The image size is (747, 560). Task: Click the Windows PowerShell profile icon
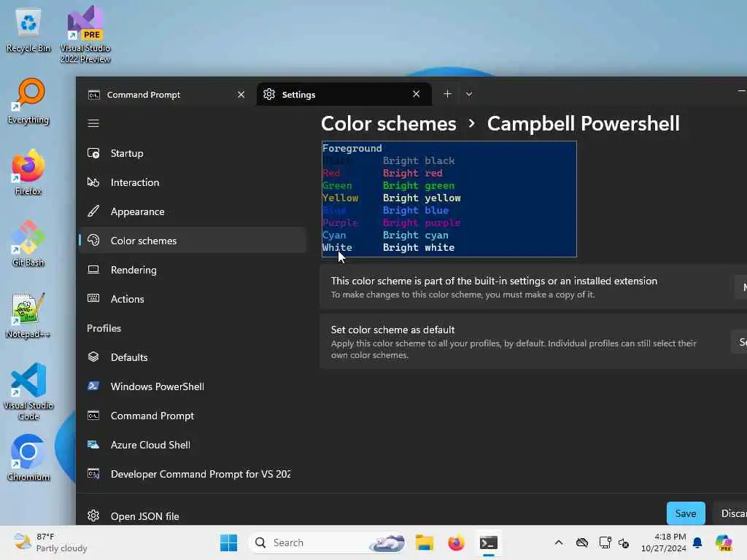point(93,386)
